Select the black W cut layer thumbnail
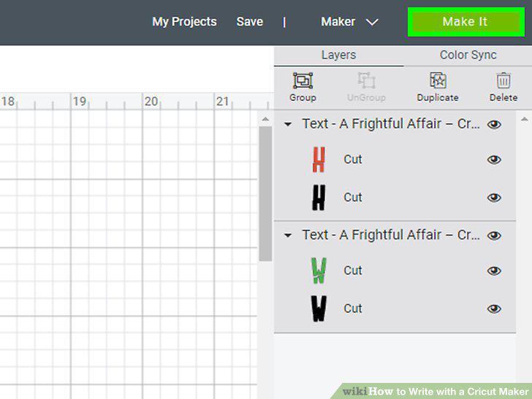Screen dimensions: 532x399 pos(319,308)
